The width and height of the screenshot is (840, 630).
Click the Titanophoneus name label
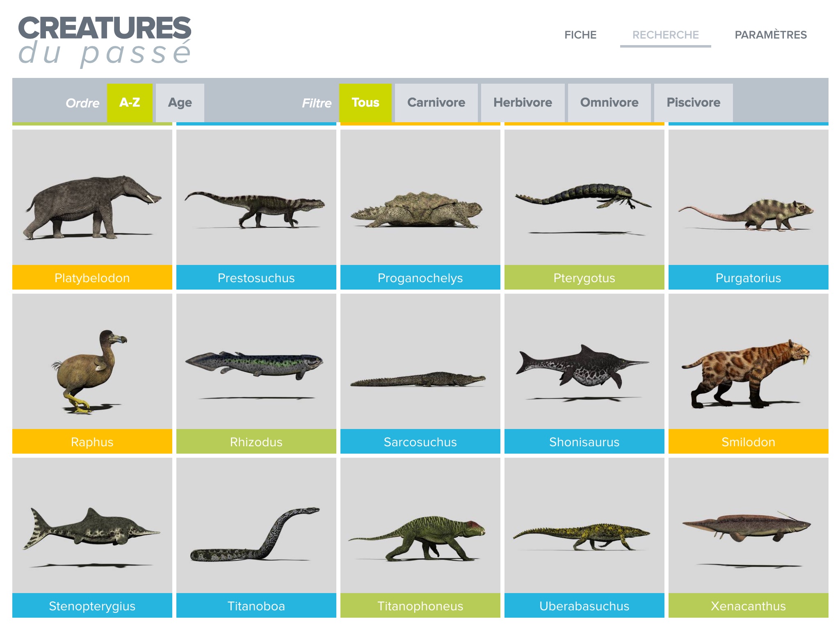coord(420,606)
